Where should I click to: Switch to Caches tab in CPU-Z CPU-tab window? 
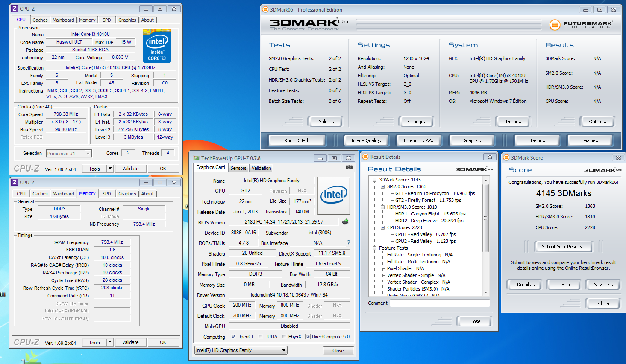40,20
